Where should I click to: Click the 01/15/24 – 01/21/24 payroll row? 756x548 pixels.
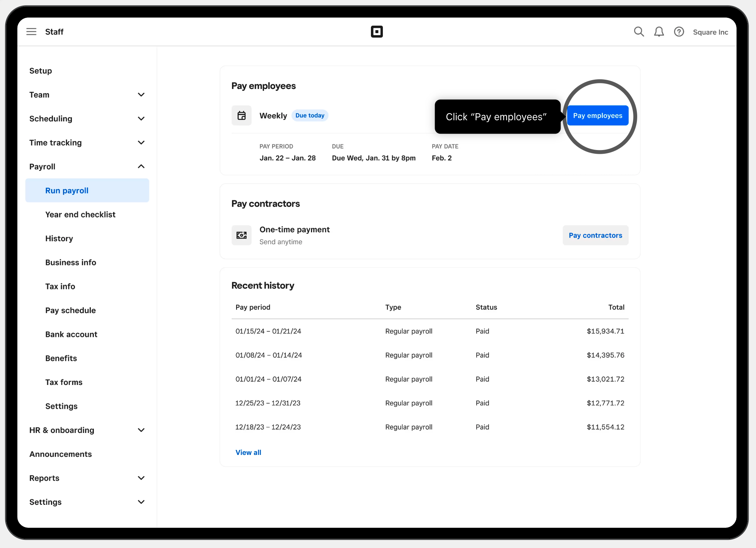(268, 331)
